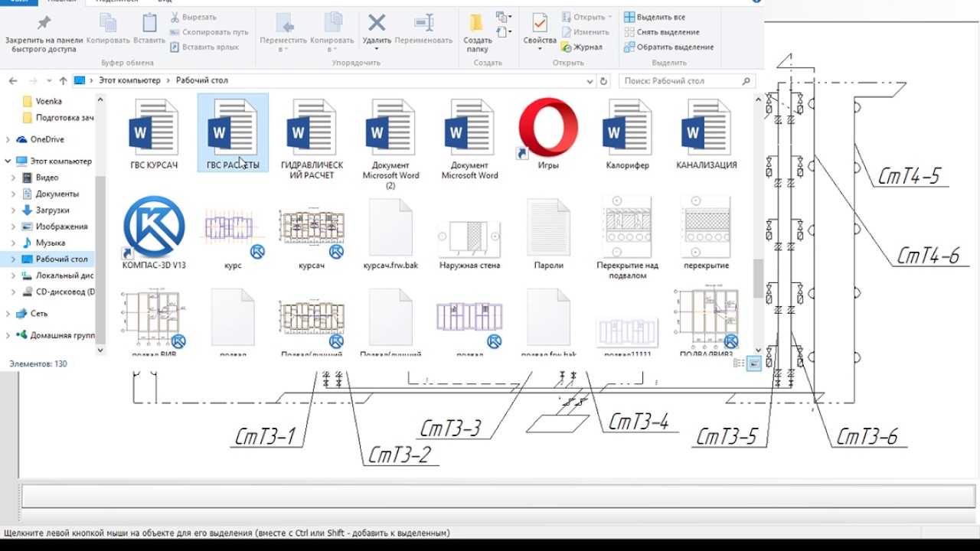The height and width of the screenshot is (551, 980).
Task: Select Локальный диск in navigation pane
Action: pos(64,275)
